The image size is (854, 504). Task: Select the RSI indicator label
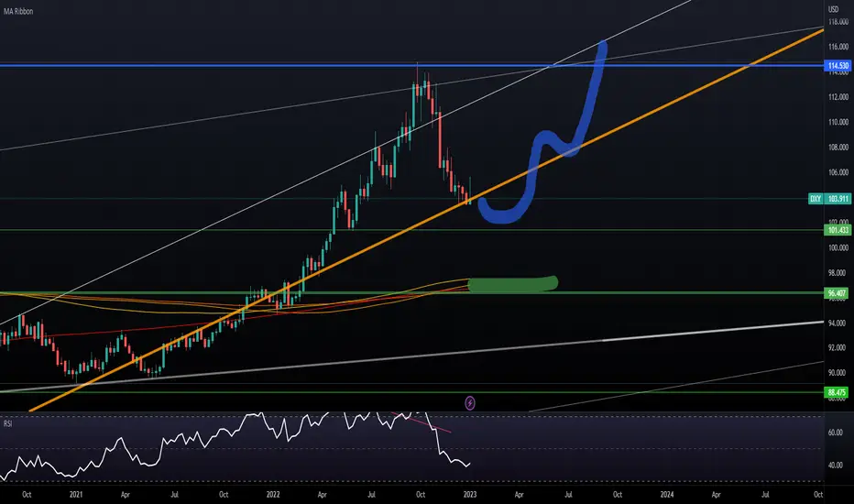(x=7, y=423)
